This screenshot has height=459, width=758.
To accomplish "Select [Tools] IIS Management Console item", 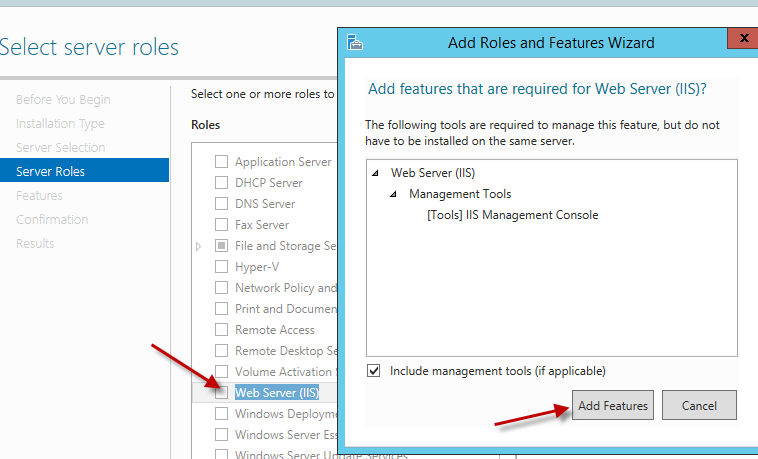I will [x=512, y=215].
